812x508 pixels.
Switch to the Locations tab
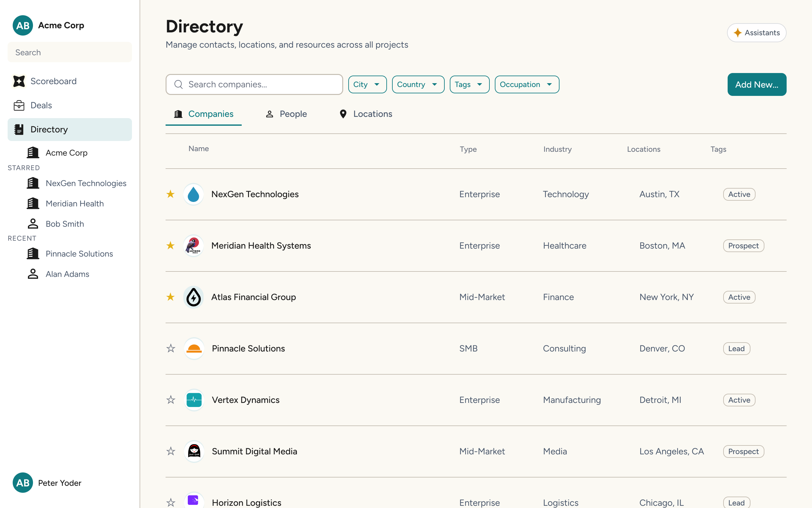[x=366, y=114]
